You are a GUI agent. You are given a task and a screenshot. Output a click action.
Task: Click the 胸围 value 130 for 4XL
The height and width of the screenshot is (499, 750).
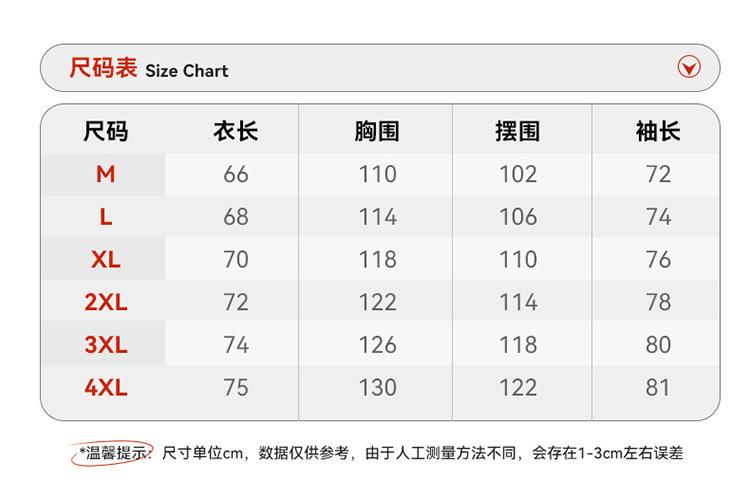click(x=377, y=387)
